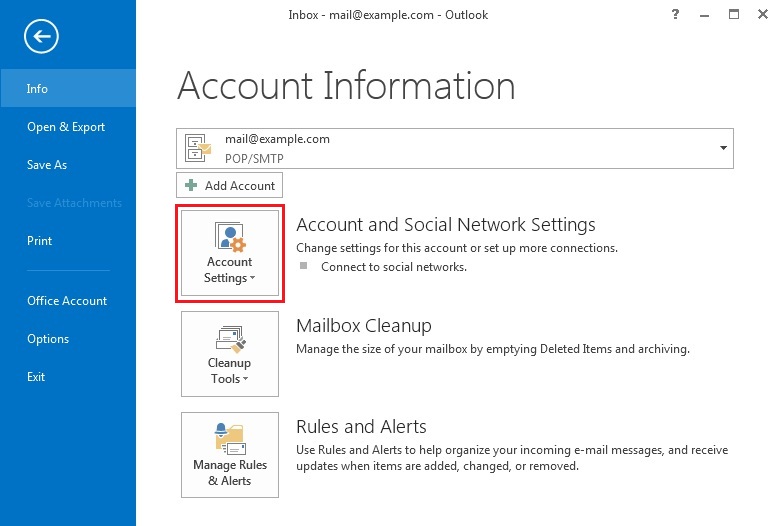Click the Manage Rules bell folder icon

230,439
